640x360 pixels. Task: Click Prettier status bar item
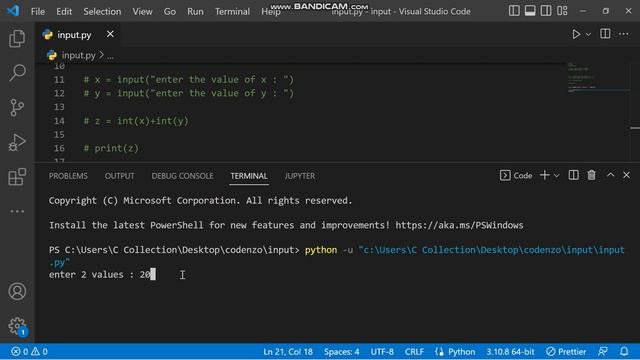click(x=566, y=351)
